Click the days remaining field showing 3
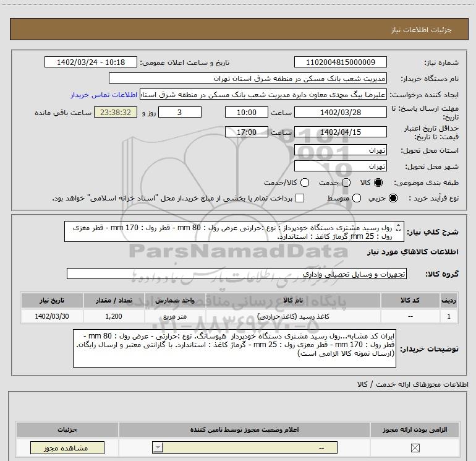This screenshot has width=476, height=461. (180, 112)
